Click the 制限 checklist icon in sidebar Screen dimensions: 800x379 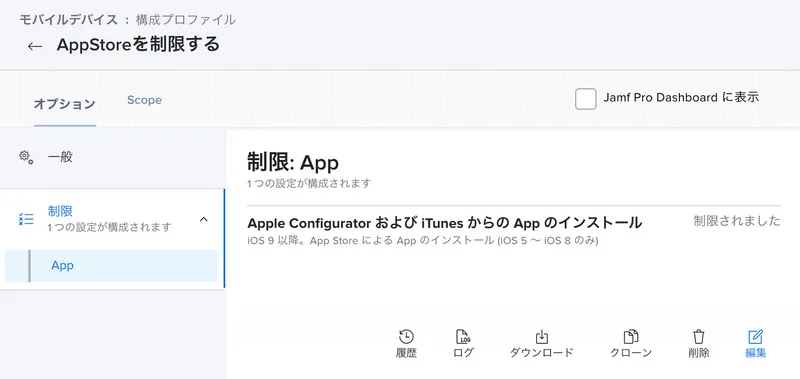click(26, 219)
